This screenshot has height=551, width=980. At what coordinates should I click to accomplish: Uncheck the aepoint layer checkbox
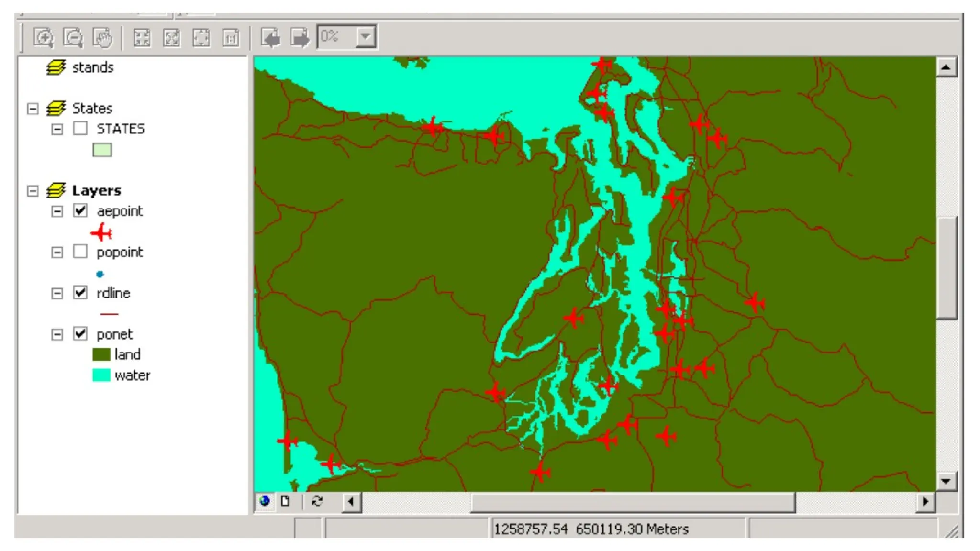80,210
